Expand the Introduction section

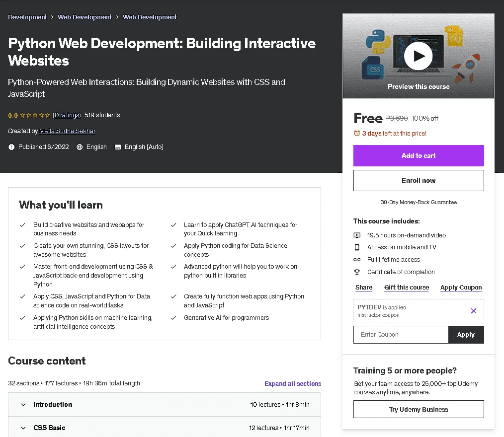click(x=165, y=405)
